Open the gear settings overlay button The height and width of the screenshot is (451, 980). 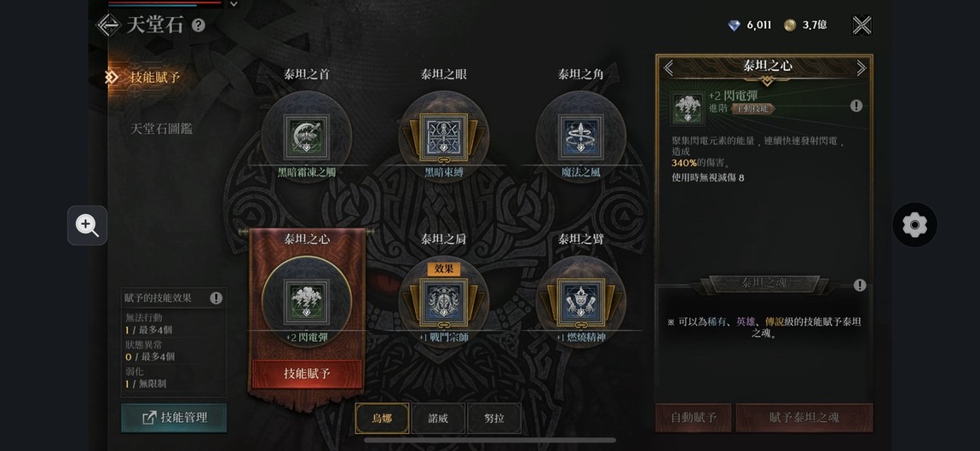coord(914,224)
